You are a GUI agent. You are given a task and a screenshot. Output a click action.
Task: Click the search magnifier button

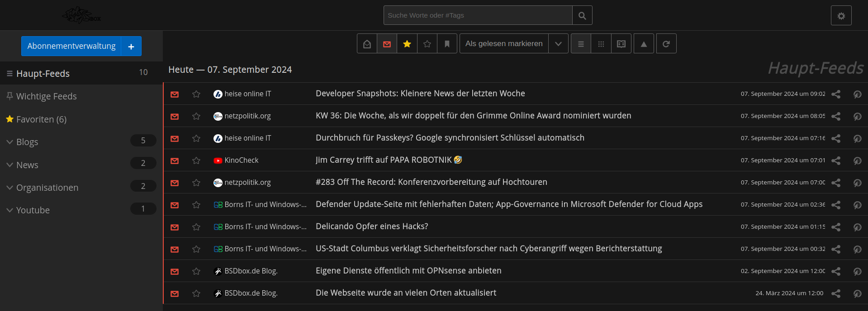[x=582, y=16]
